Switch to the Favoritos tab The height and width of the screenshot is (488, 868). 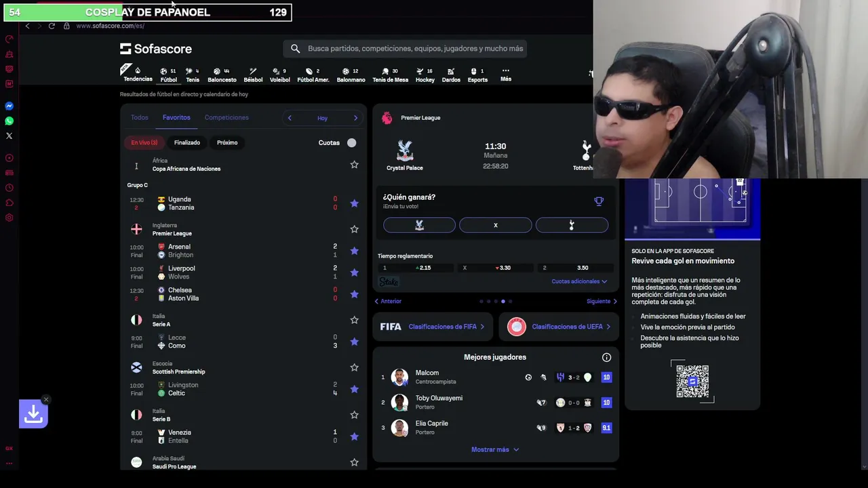[176, 117]
